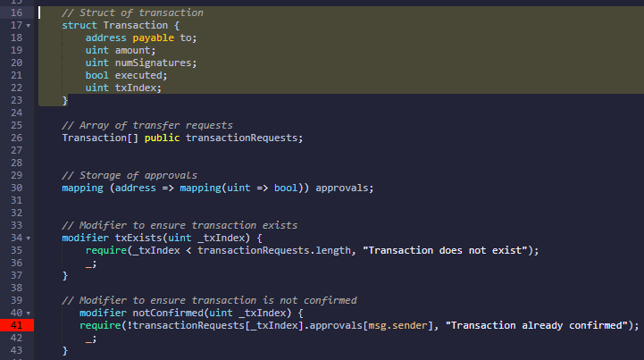This screenshot has width=644, height=360.
Task: Select line number 30 in the gutter
Action: click(16, 188)
